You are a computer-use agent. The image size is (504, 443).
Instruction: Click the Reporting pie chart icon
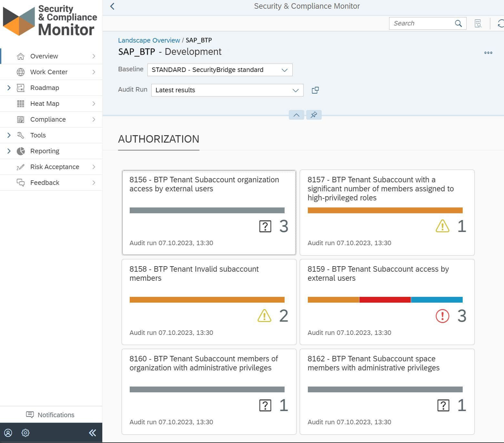[21, 151]
